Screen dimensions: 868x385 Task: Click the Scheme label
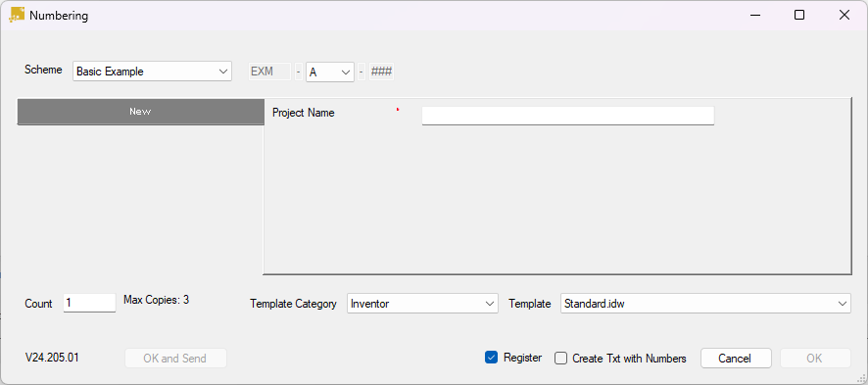[43, 70]
